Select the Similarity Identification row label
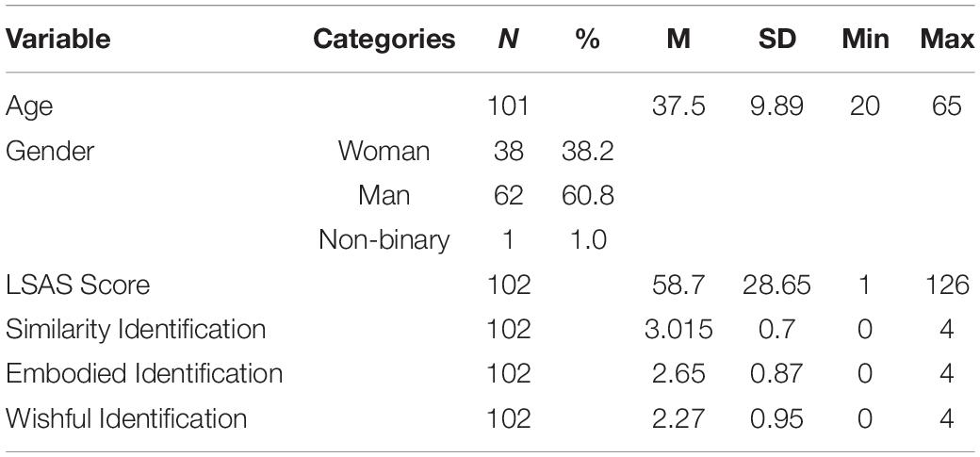Screen dimensions: 980x457 (x=136, y=330)
